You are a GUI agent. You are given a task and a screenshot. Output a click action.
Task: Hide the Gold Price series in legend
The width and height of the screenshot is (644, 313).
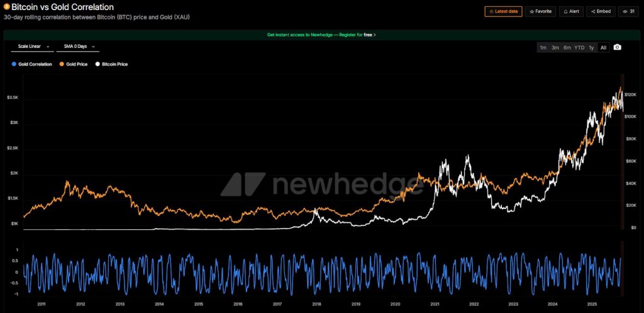click(73, 64)
